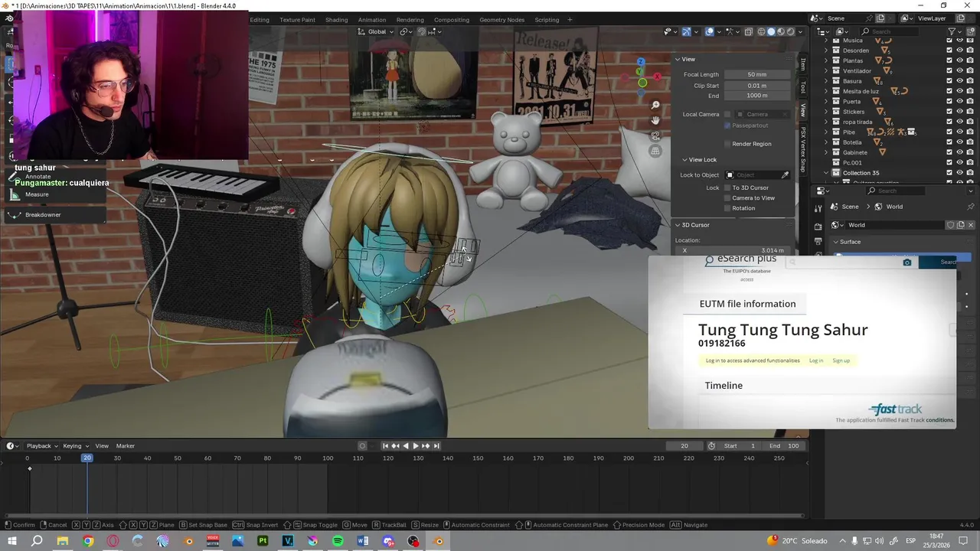Collapse Collection 35 in the outliner

[826, 173]
